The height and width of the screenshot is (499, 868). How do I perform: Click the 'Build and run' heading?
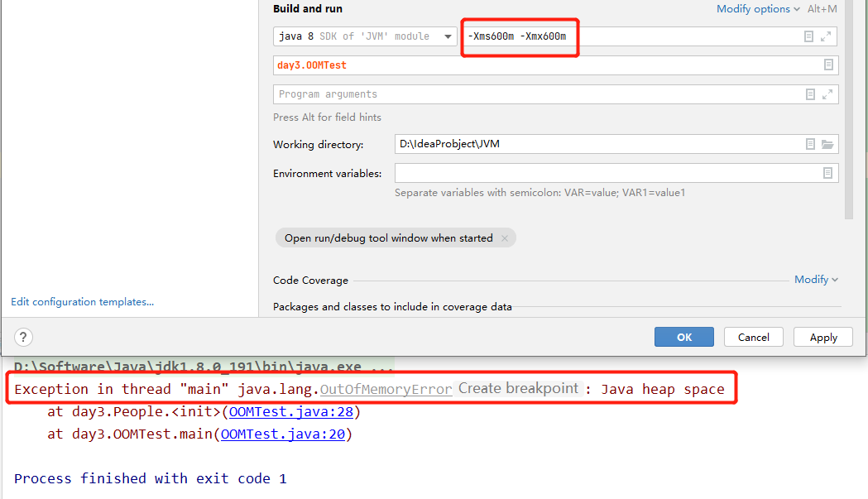coord(308,9)
